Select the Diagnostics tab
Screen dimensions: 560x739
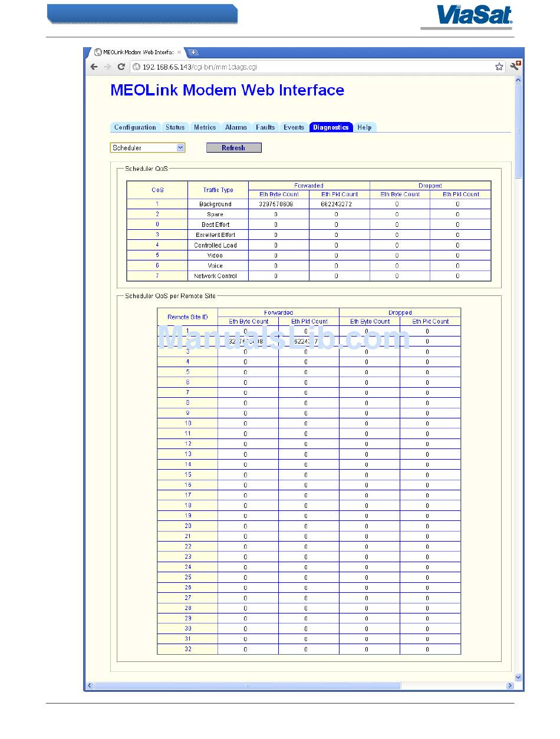(331, 127)
